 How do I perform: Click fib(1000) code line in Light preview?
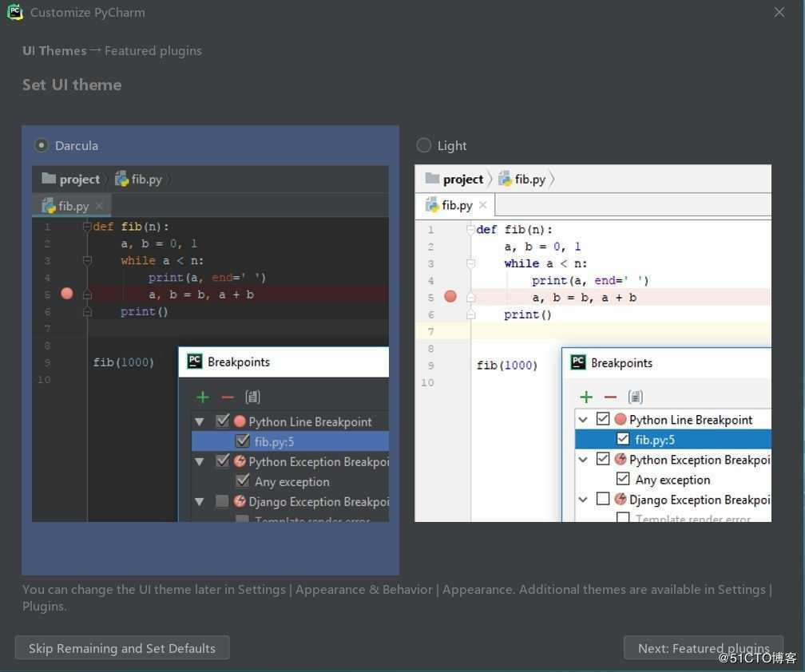(x=506, y=366)
